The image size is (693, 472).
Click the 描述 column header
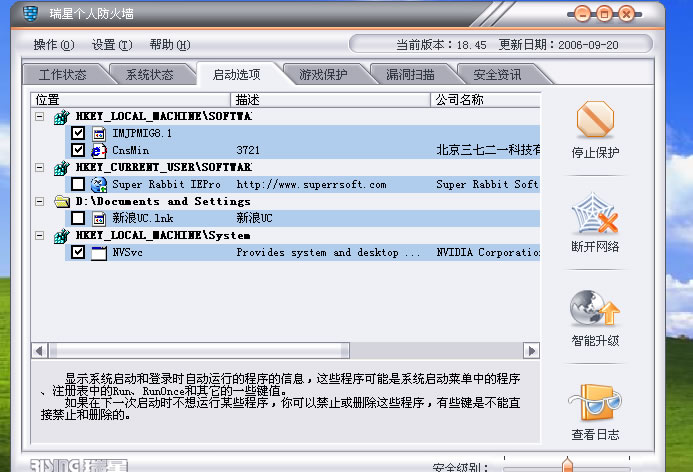coord(330,100)
